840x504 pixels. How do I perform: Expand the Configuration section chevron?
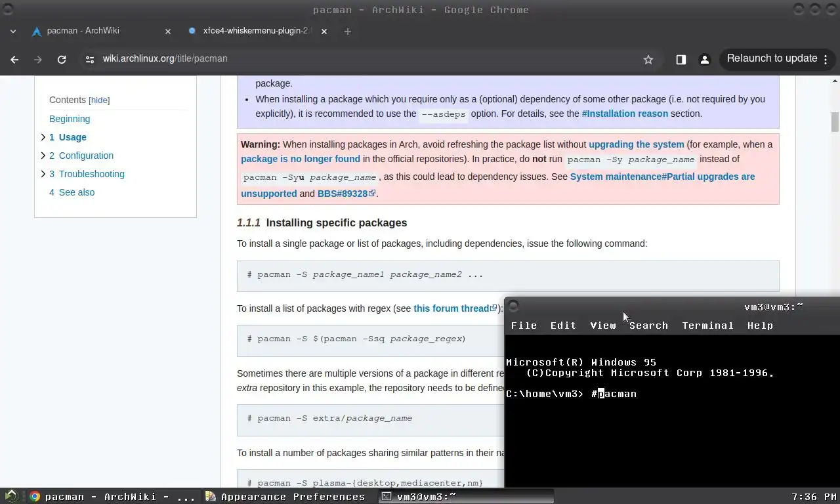tap(43, 156)
